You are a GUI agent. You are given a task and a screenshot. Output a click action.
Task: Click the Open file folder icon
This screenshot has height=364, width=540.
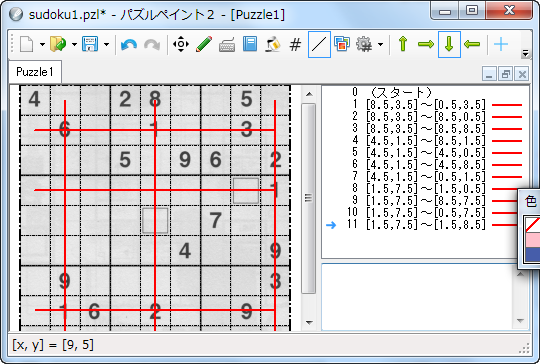(58, 44)
